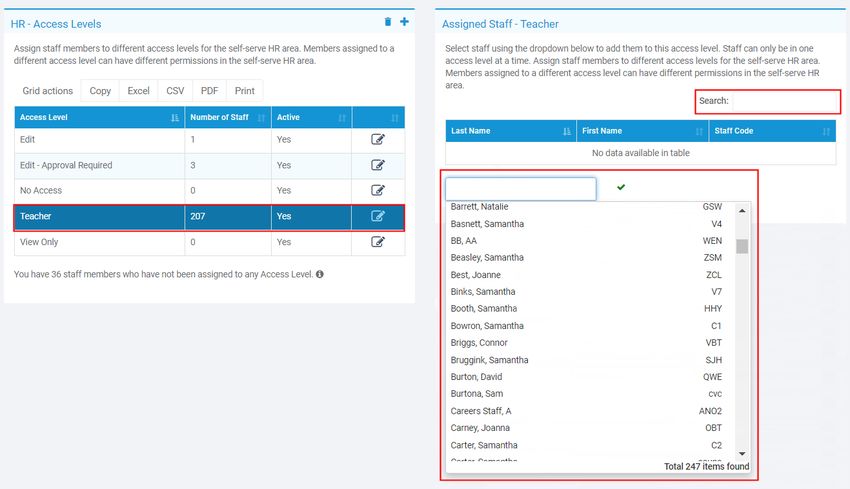Select Briggs, Connor from staff list

479,343
